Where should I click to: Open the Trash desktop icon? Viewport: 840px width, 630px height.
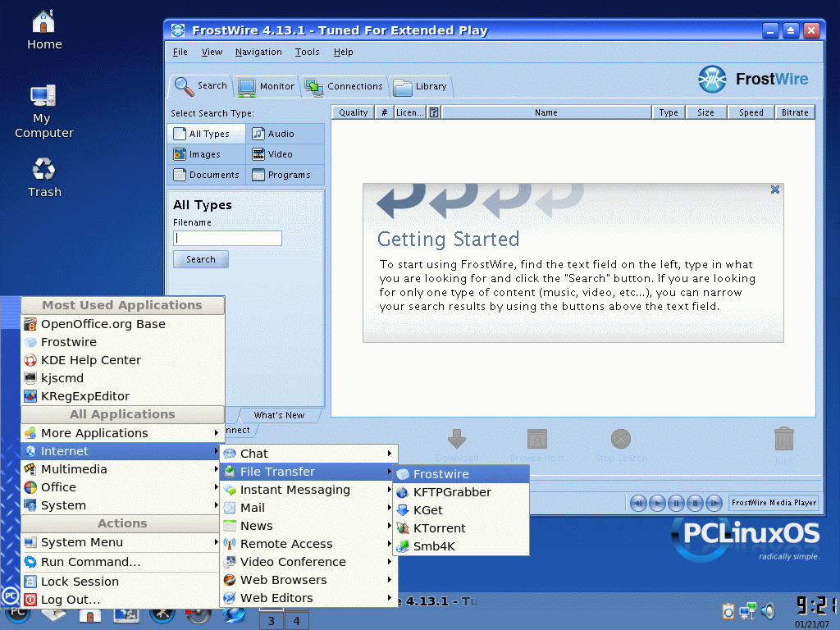pyautogui.click(x=44, y=177)
